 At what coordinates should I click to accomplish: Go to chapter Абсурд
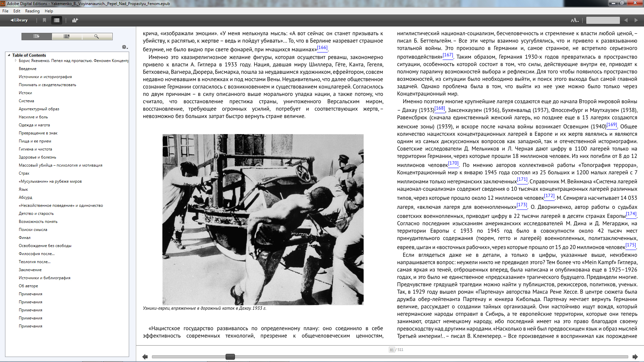point(25,197)
